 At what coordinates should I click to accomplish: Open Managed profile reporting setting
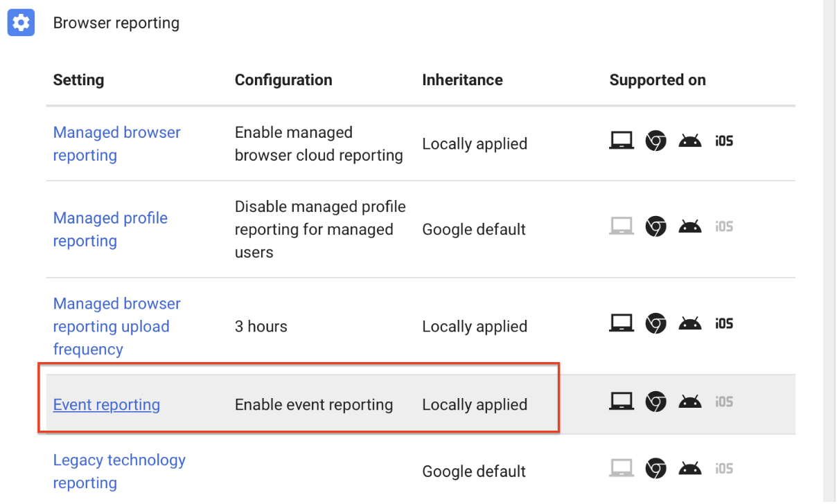[x=110, y=229]
